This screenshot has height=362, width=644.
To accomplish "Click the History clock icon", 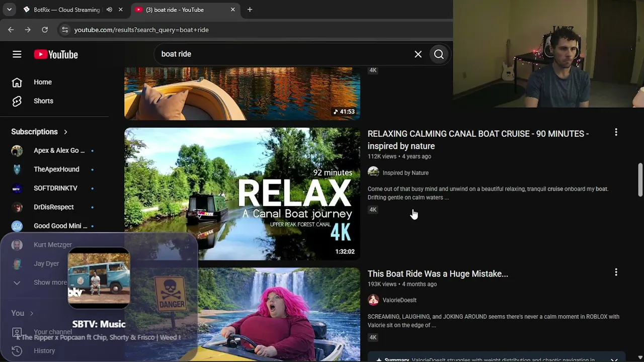I will coord(17,351).
